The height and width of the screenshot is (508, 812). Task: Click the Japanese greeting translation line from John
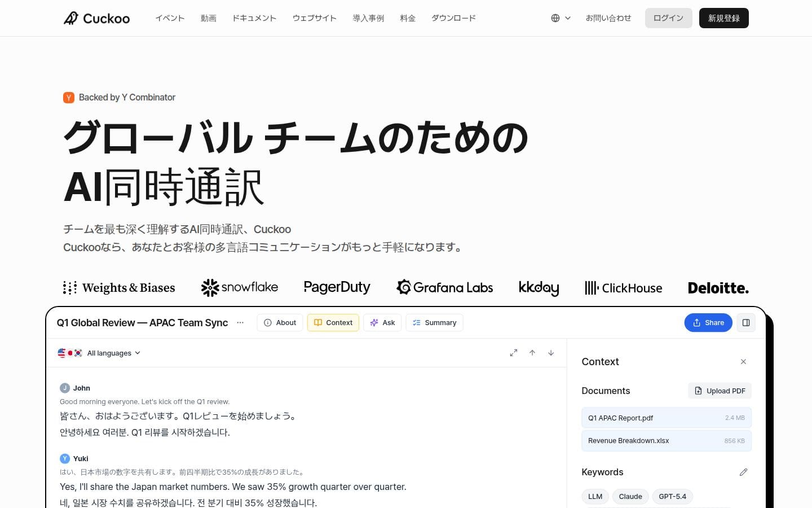[178, 416]
